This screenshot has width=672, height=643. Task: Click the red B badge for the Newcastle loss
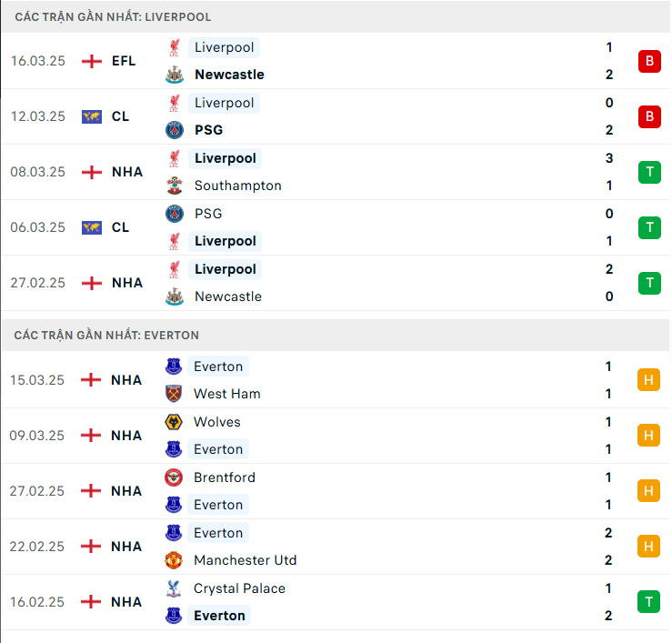tap(649, 61)
